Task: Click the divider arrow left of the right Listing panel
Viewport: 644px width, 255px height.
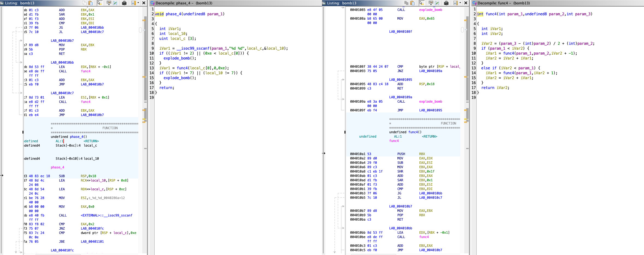Action: pyautogui.click(x=324, y=153)
